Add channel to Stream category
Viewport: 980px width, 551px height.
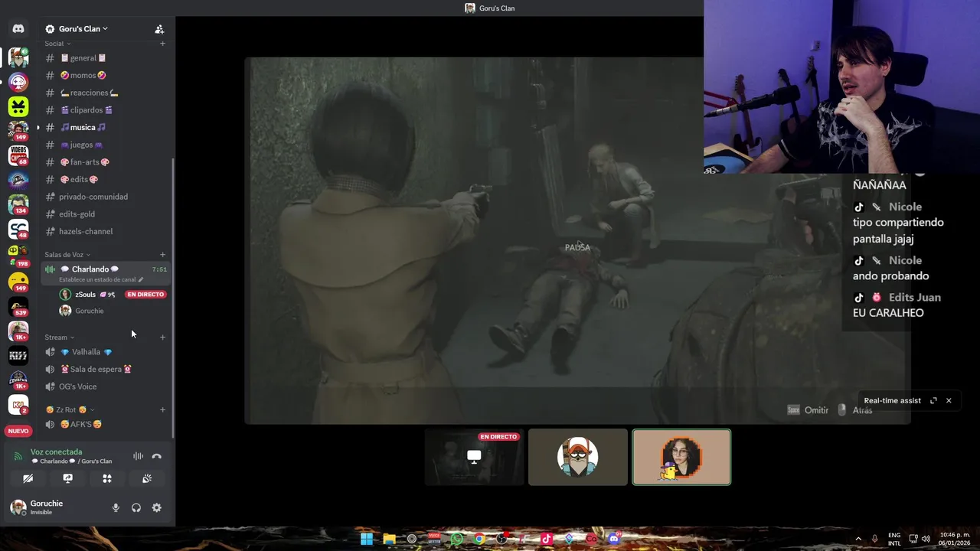point(162,337)
